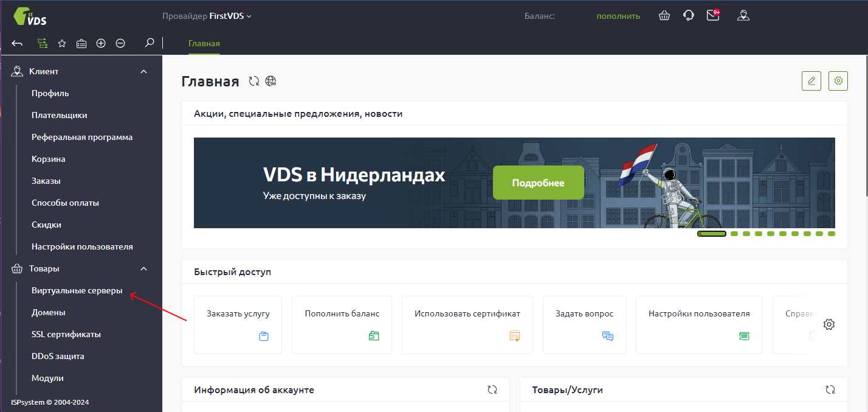868x412 pixels.
Task: Collapse all with the circled minus icon
Action: point(120,43)
